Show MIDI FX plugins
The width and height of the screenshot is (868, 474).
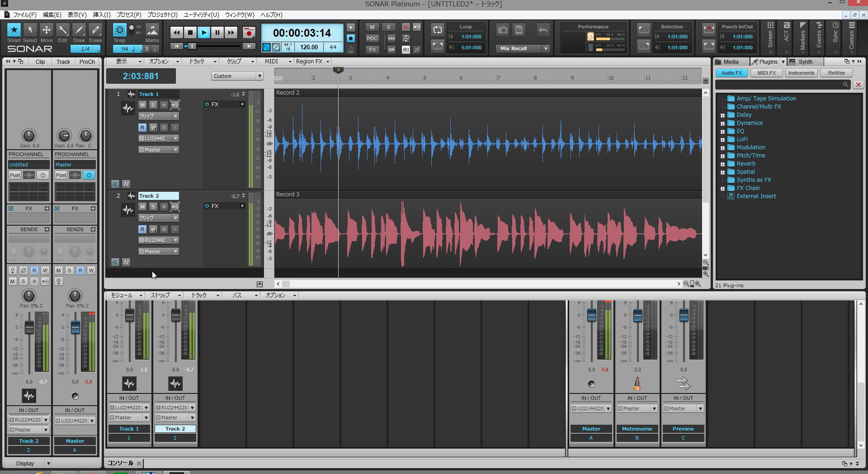click(767, 73)
